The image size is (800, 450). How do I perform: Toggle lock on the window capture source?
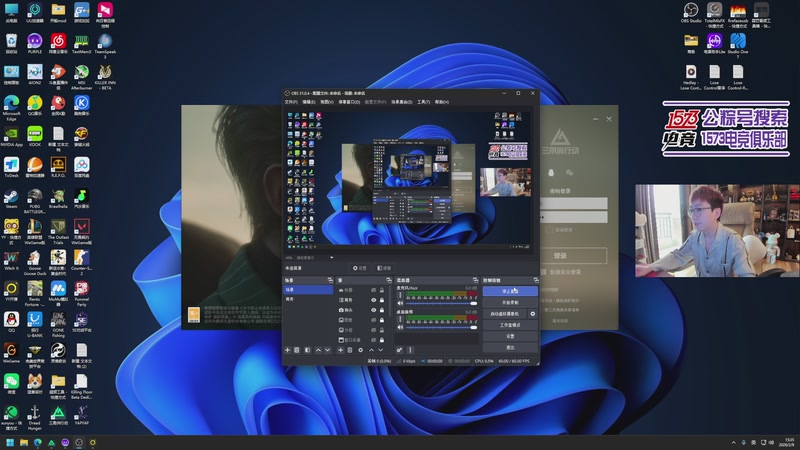(382, 339)
